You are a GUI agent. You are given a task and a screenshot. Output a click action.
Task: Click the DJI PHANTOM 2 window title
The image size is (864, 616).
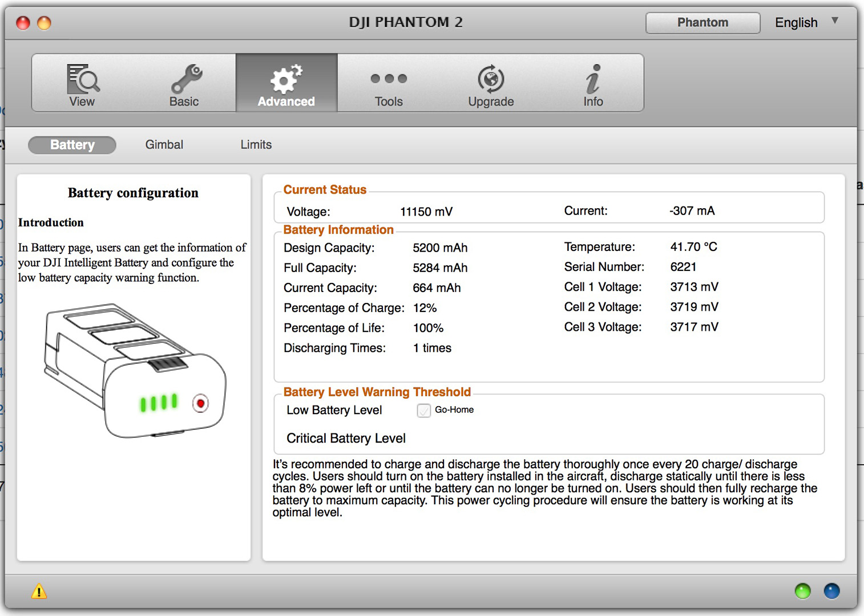(x=406, y=22)
